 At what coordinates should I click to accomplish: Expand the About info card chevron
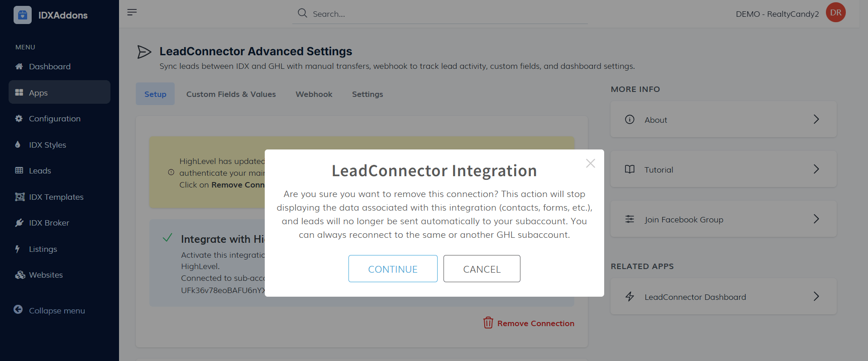coord(816,119)
